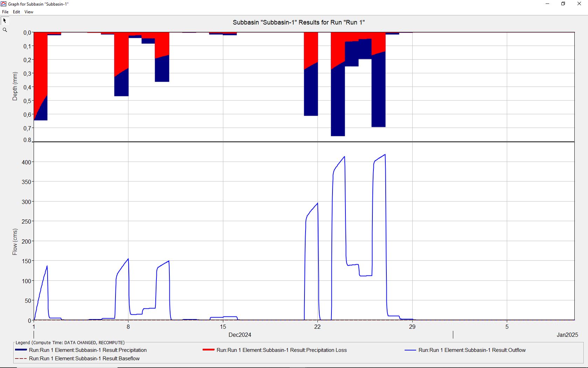Click the dashed Baseflow legend line
This screenshot has width=588, height=368.
(21, 359)
